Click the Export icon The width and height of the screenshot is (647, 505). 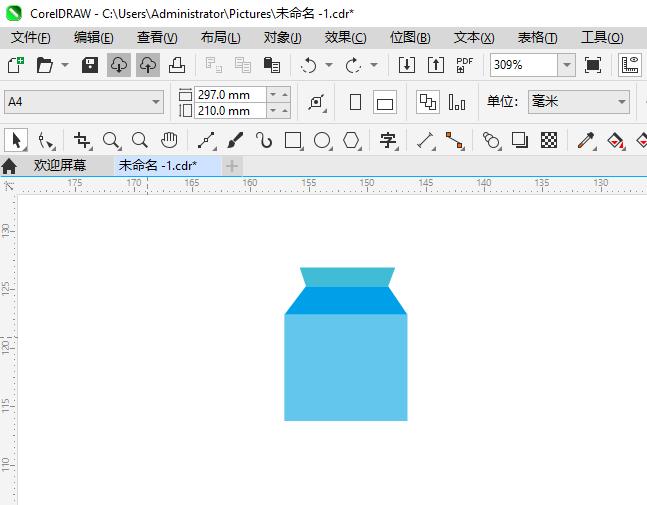click(x=436, y=65)
